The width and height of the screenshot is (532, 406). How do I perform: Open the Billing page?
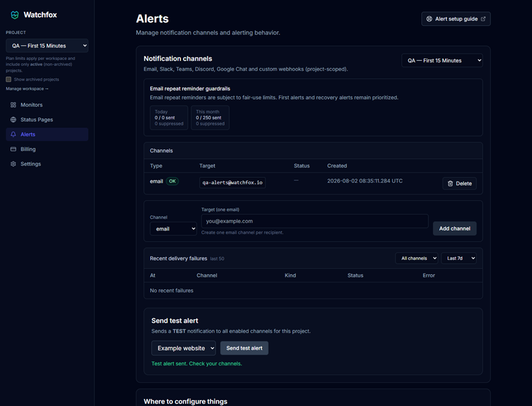click(47, 149)
